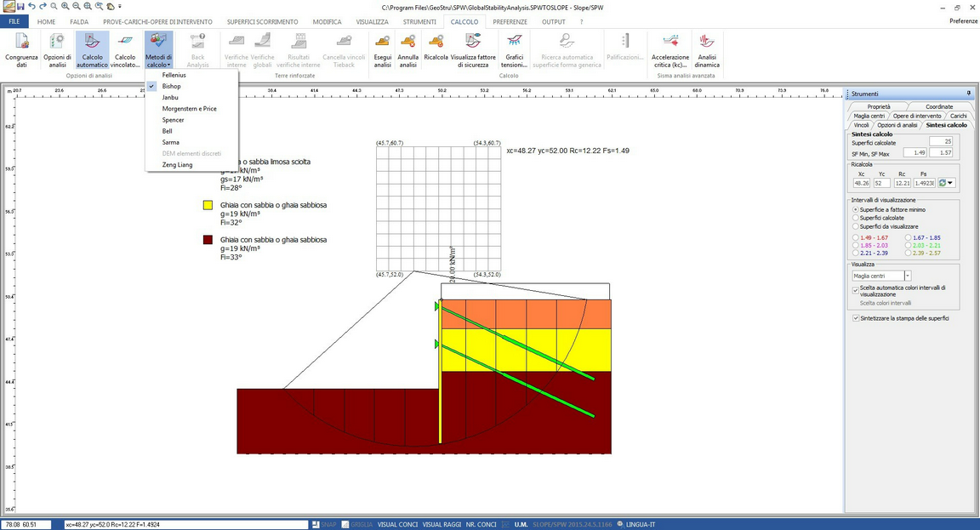Click the zoom out magnifier icon
Viewport: 980px width, 530px height.
coord(77,6)
